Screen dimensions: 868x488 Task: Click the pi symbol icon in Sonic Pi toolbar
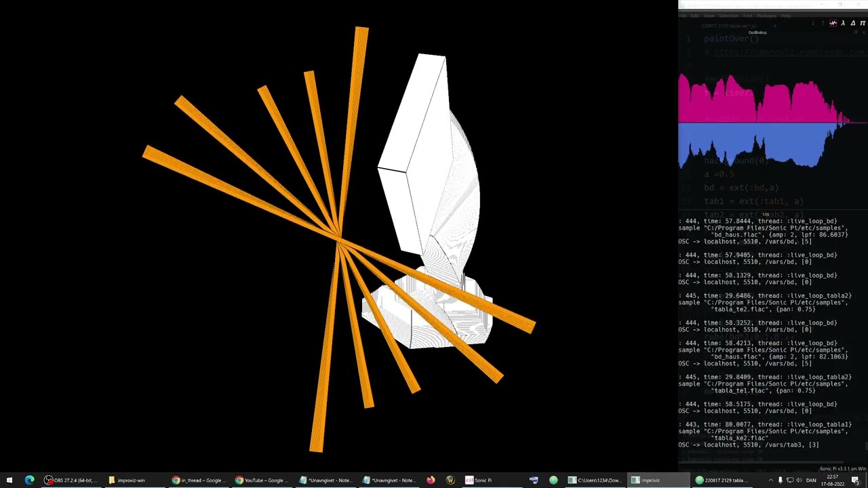click(x=863, y=23)
